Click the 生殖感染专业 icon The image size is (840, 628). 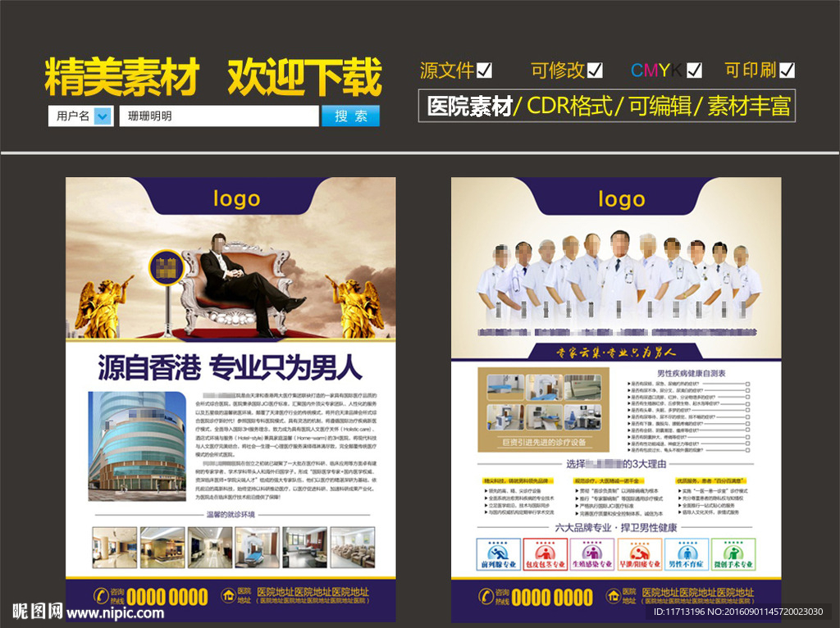(592, 554)
